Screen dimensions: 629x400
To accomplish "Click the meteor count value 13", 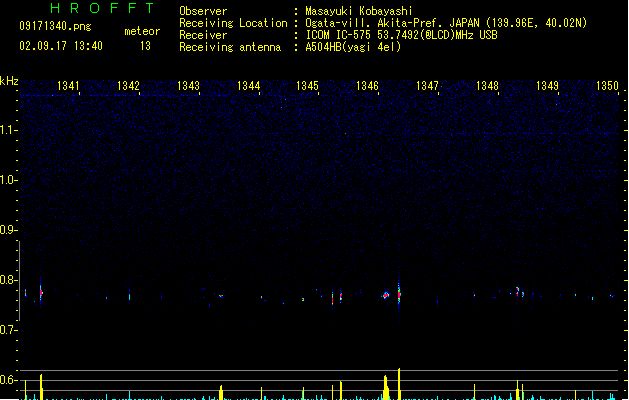I will 145,46.
